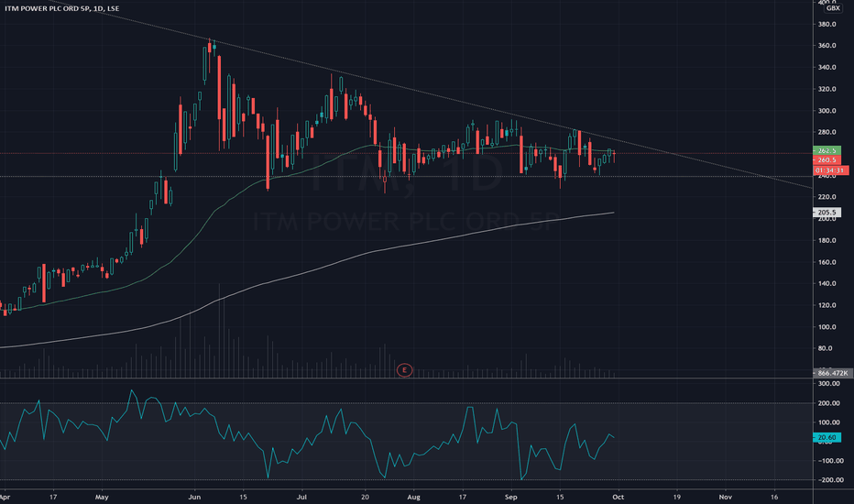Select the white horizontal support line

coord(406,177)
